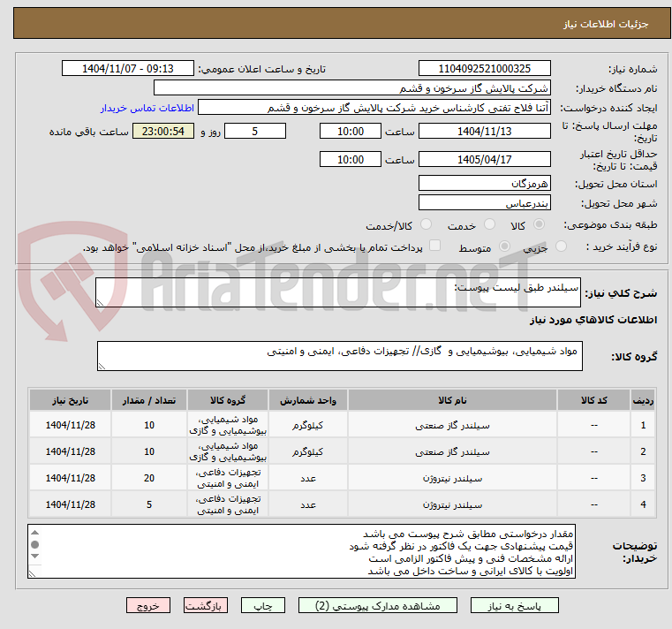The height and width of the screenshot is (629, 672).
Task: Select the کالا radio button
Action: pos(539,224)
